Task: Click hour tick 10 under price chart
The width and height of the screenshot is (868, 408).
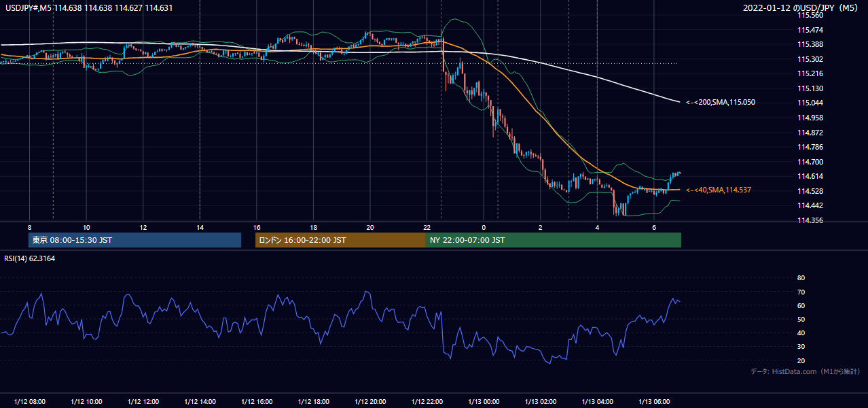Action: click(86, 227)
